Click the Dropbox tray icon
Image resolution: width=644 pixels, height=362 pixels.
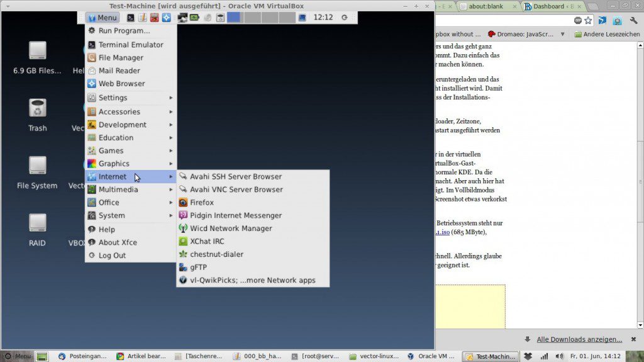click(528, 356)
